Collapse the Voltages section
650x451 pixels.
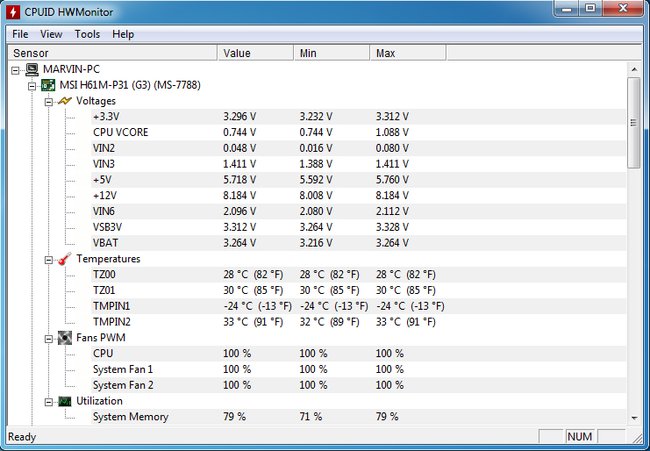[x=49, y=102]
